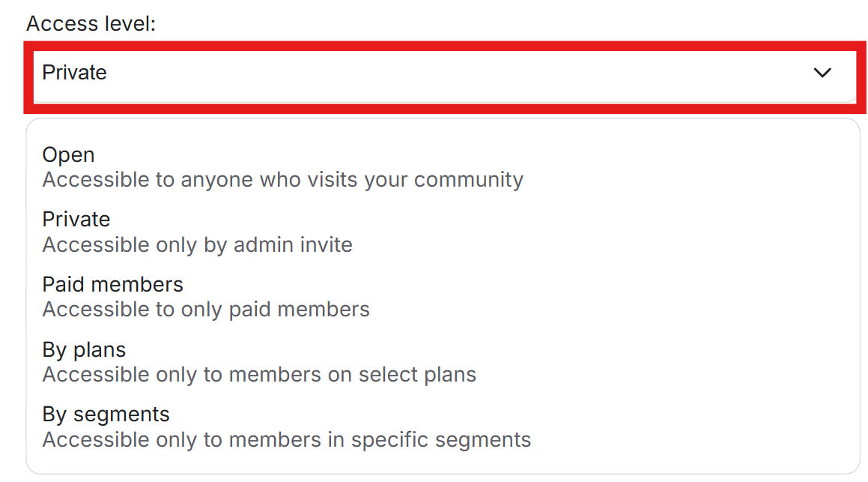Viewport: 868px width, 482px height.
Task: Open the Access level combo box
Action: 443,73
